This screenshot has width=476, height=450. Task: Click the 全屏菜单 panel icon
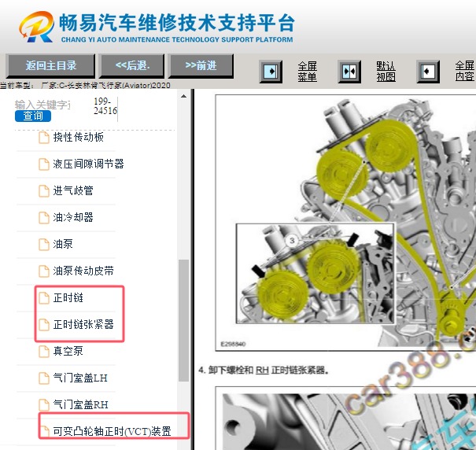click(x=271, y=72)
